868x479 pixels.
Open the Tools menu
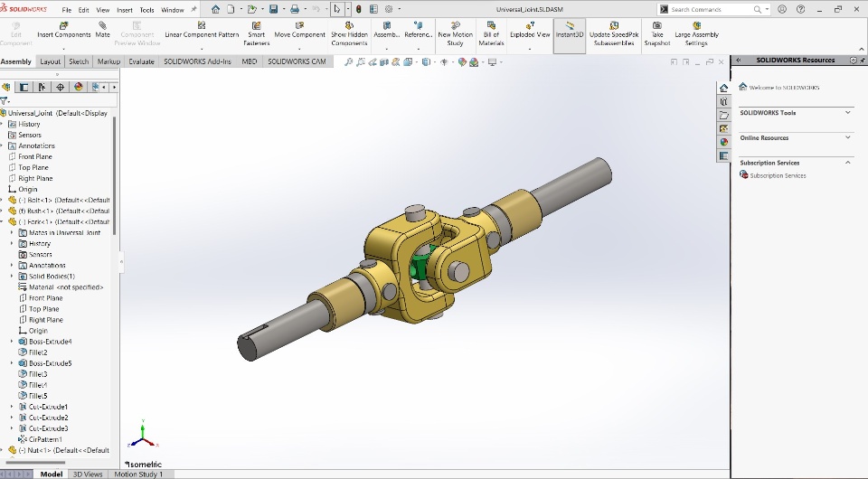tap(146, 10)
